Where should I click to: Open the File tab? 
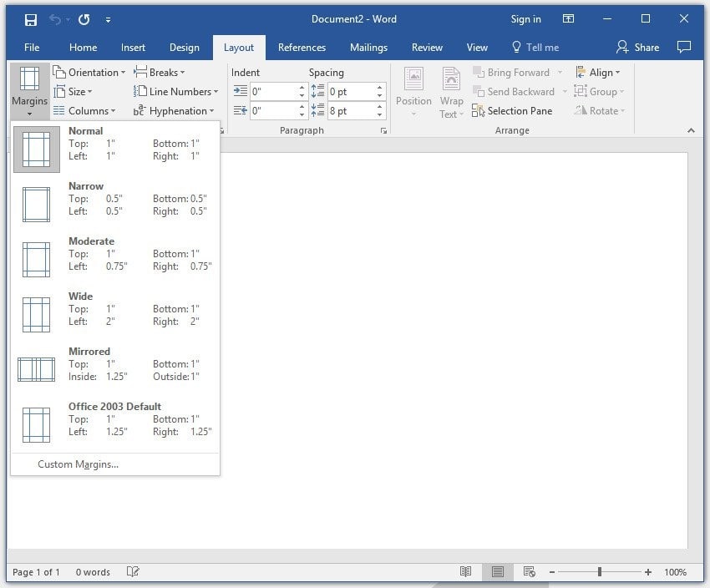32,48
